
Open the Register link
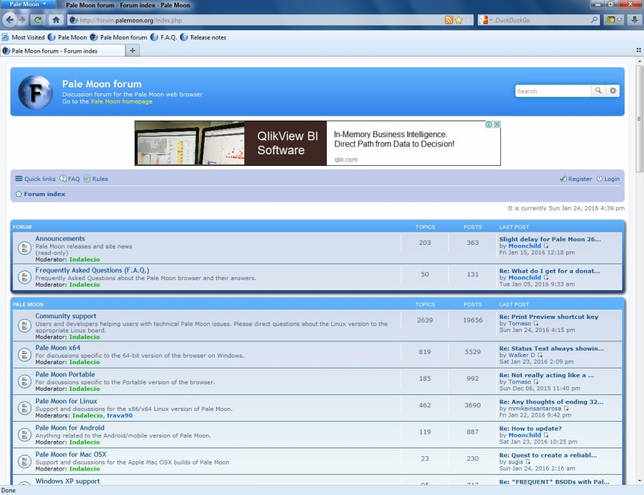576,179
